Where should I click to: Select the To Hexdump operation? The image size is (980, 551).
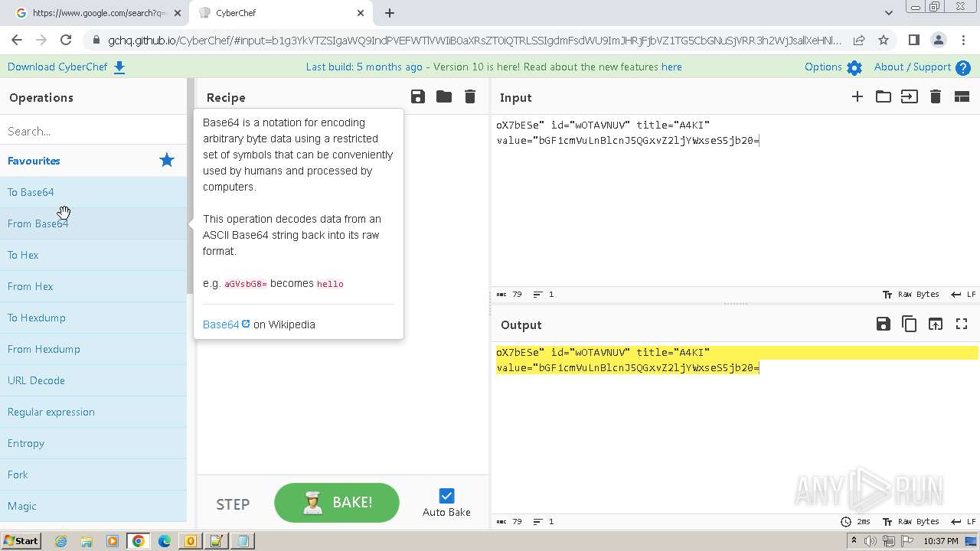[93, 318]
